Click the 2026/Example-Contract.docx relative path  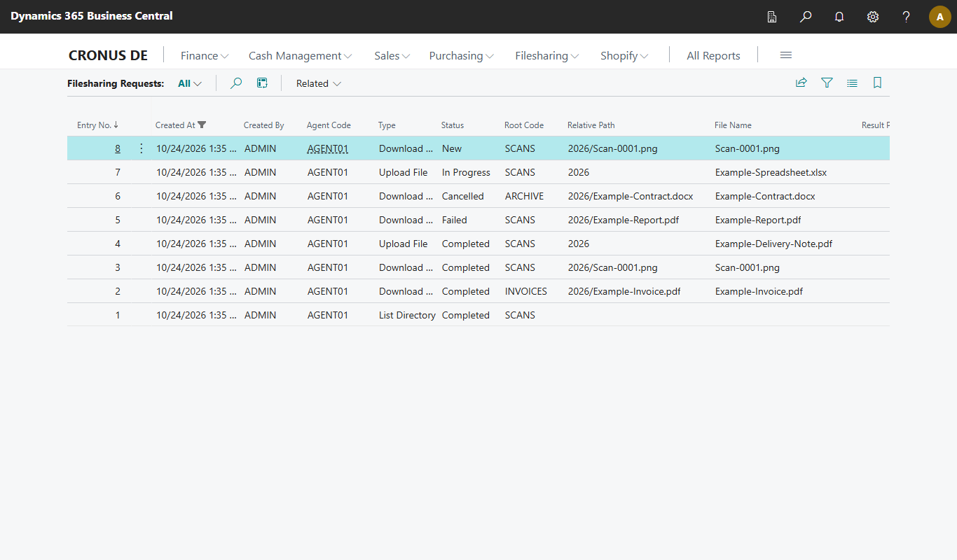point(631,196)
